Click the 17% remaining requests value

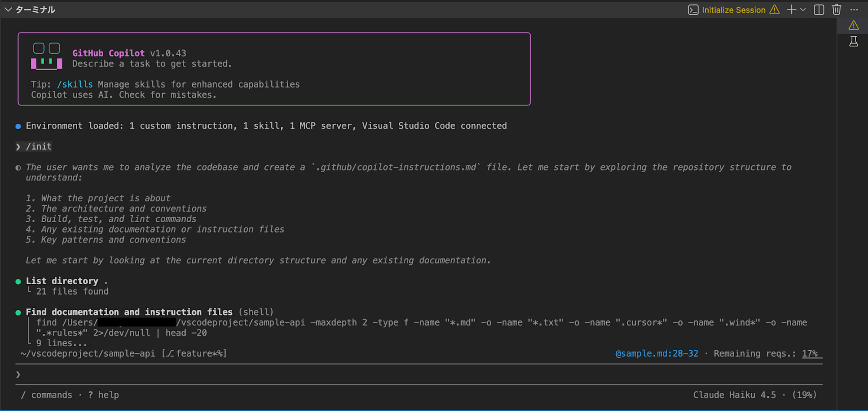pos(810,354)
